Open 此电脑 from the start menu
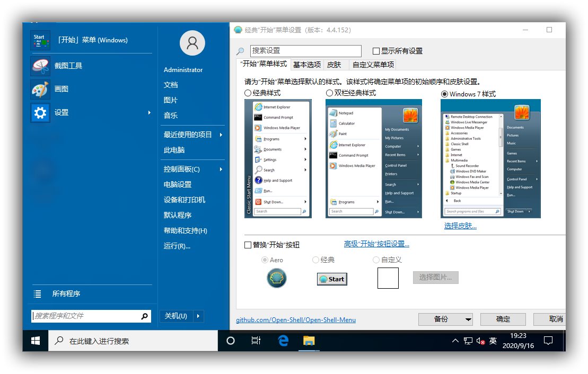588x374 pixels. point(174,150)
